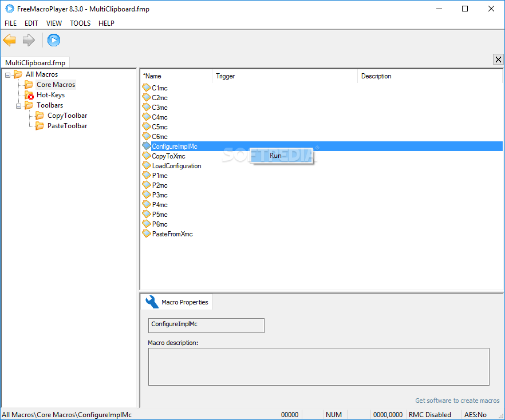Open the FILE menu
505x420 pixels.
[x=11, y=23]
